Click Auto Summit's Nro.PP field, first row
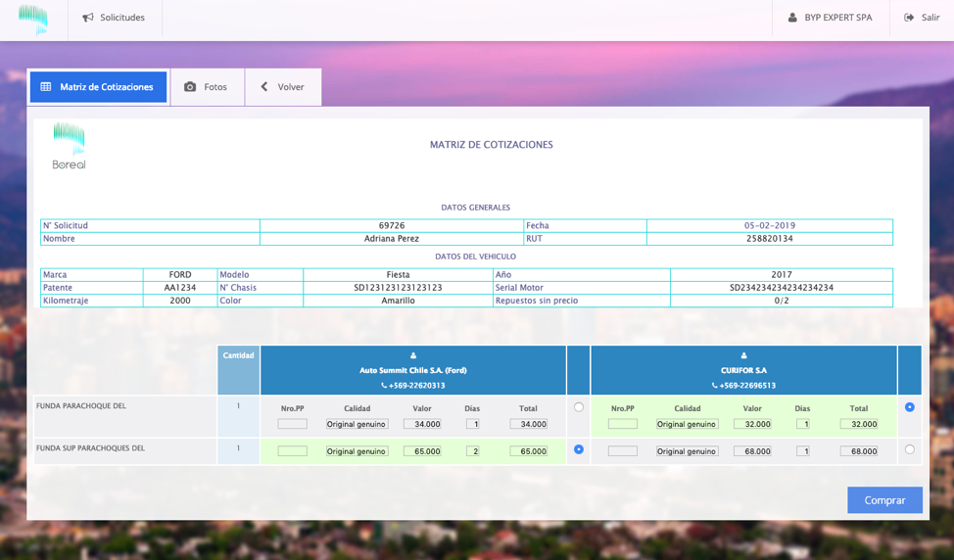This screenshot has height=560, width=954. click(292, 424)
